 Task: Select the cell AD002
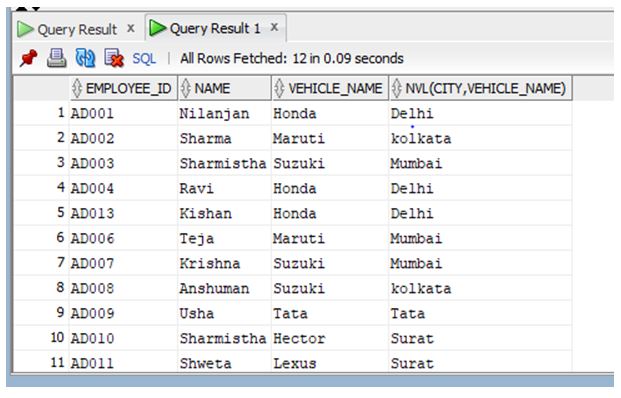pos(123,138)
